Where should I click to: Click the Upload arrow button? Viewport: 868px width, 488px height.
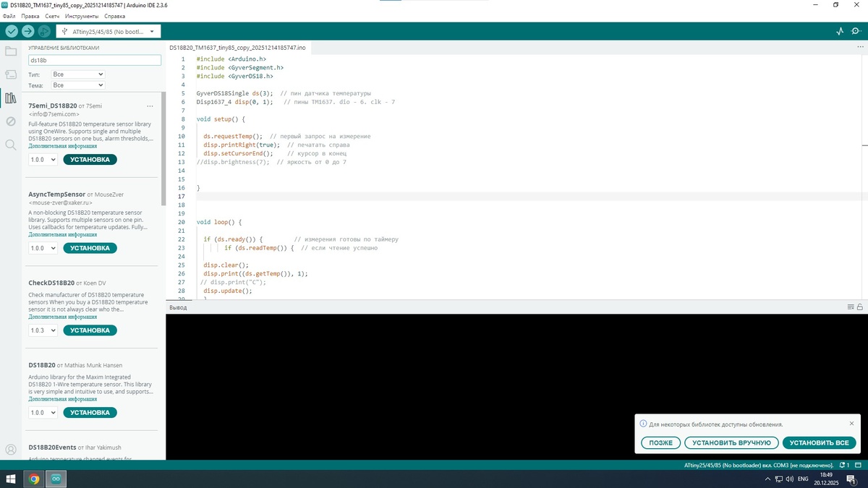click(27, 31)
